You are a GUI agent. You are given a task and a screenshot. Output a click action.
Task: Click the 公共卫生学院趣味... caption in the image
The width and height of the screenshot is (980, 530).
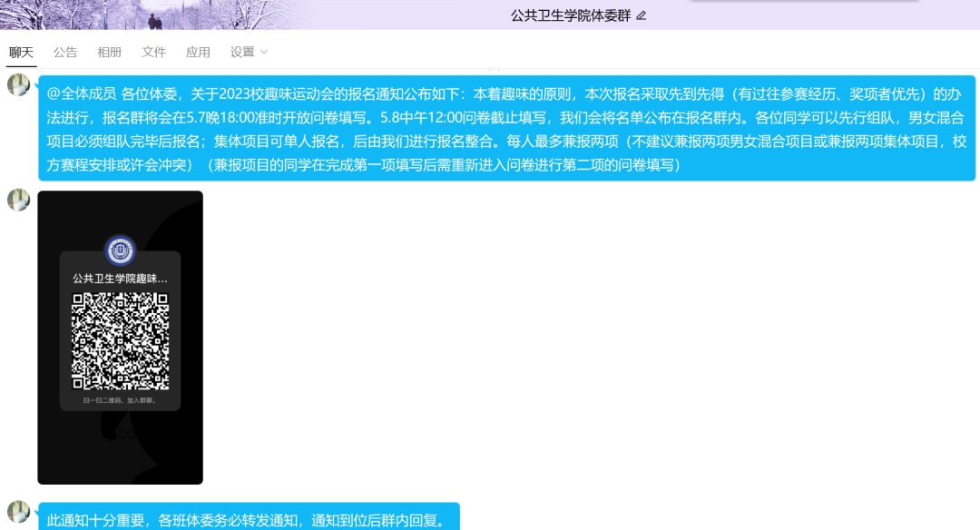point(120,279)
